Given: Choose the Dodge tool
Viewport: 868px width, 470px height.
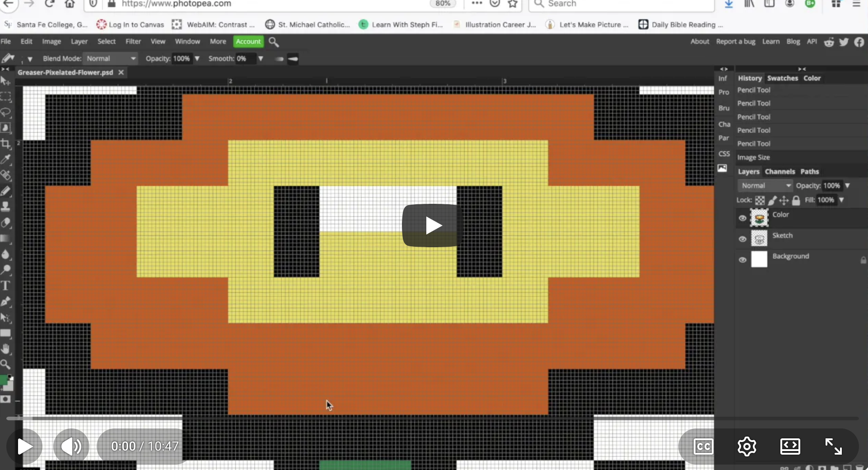Looking at the screenshot, I should (5, 270).
